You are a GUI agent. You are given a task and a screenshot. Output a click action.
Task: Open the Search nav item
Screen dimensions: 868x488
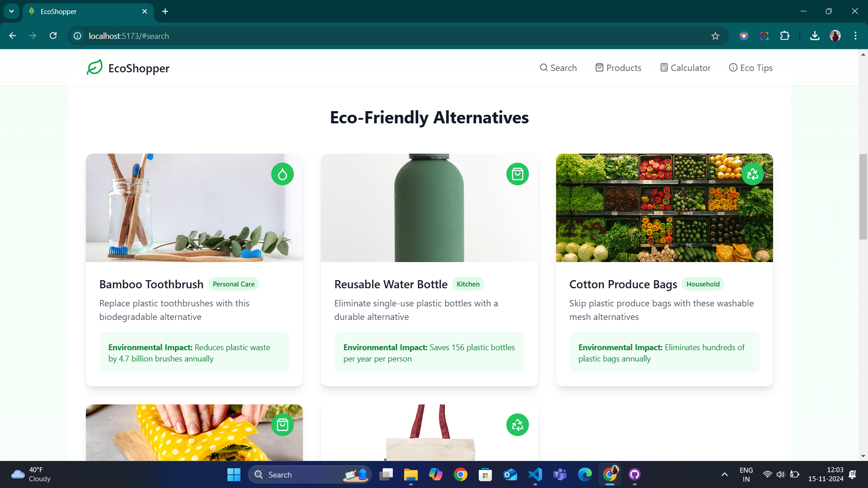(x=558, y=68)
